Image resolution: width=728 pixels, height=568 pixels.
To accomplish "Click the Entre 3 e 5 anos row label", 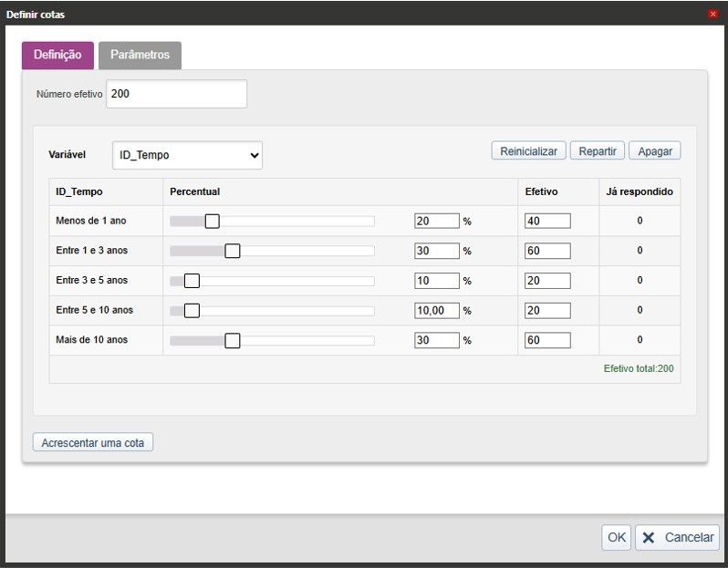I will click(x=92, y=280).
